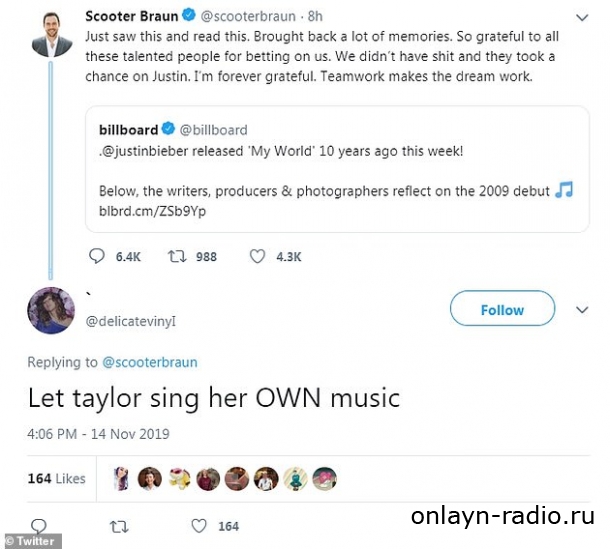Image resolution: width=610 pixels, height=549 pixels.
Task: Like the reply tweet with 164 likes
Action: (200, 526)
